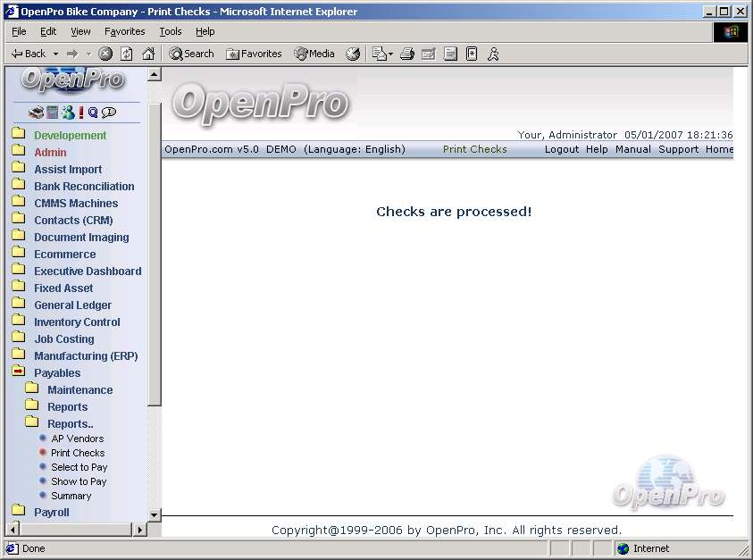Click the sidebar scroll down arrow
This screenshot has height=560, width=753.
tap(155, 514)
